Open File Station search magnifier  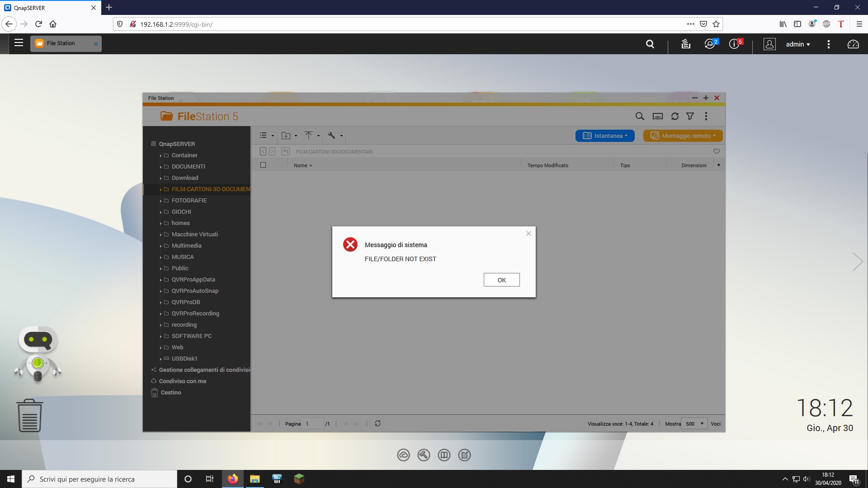click(639, 117)
